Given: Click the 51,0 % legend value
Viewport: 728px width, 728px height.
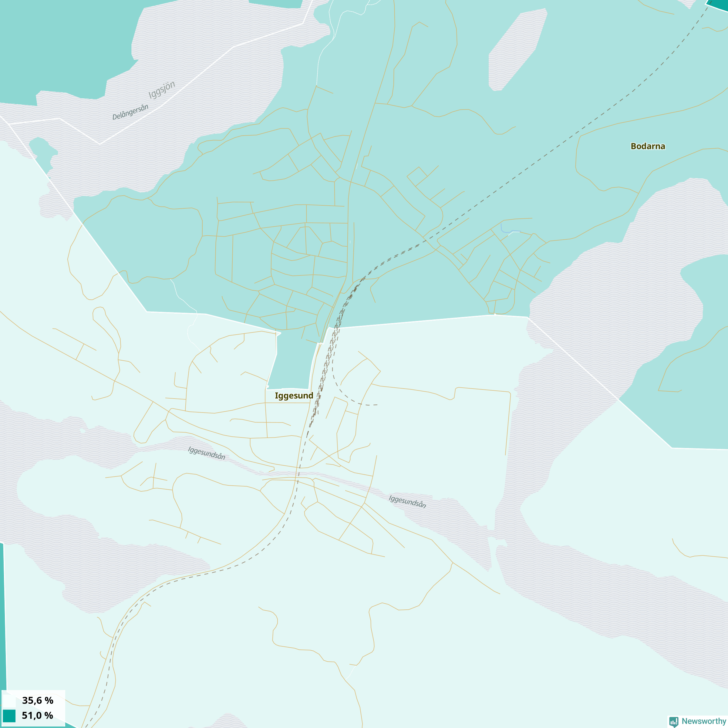Looking at the screenshot, I should pos(38,716).
